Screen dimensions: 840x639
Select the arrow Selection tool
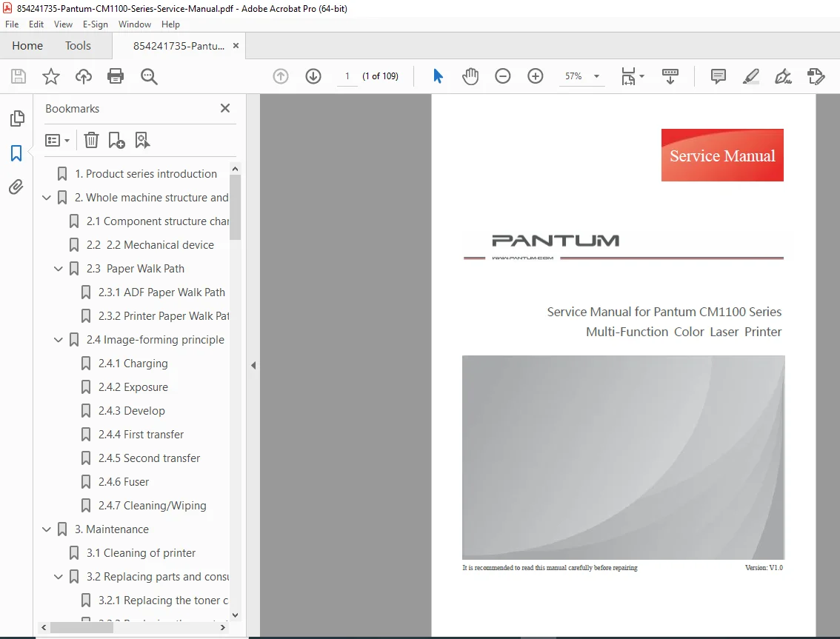click(x=438, y=76)
